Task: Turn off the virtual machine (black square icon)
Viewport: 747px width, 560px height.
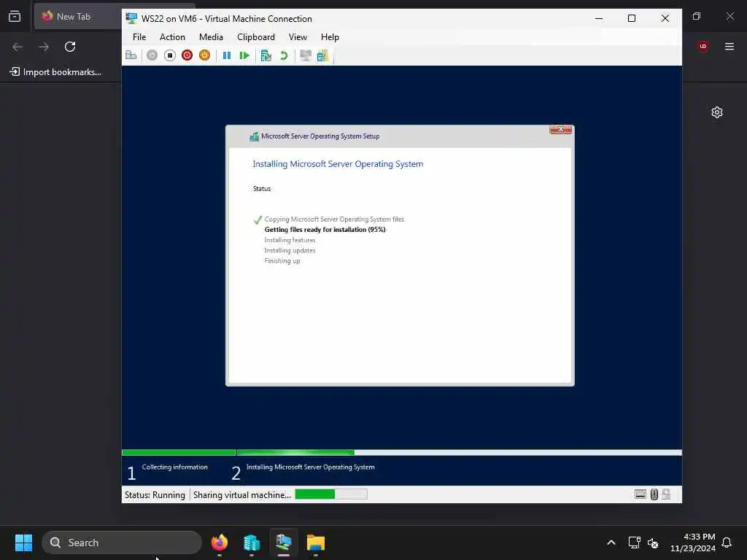Action: tap(169, 55)
